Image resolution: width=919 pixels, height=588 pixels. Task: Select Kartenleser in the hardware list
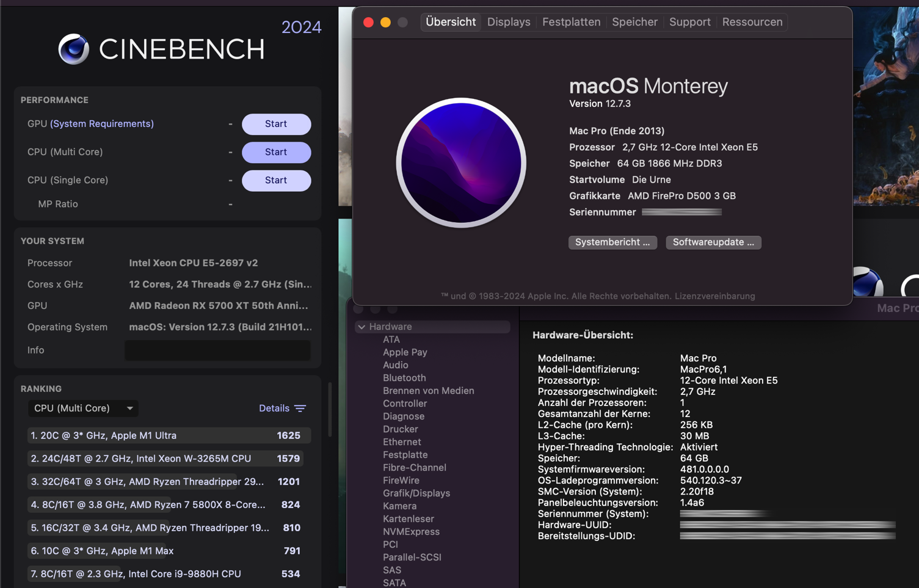pos(409,519)
